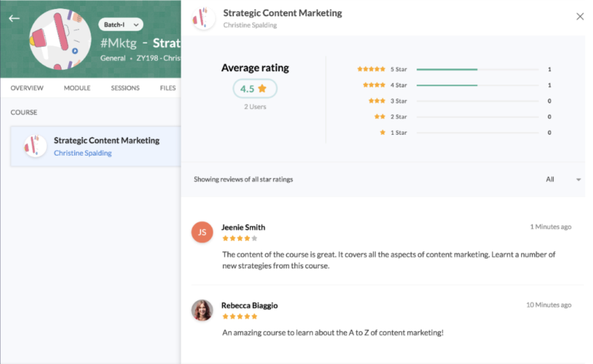Image resolution: width=593 pixels, height=364 pixels.
Task: Close the ratings panel
Action: (580, 16)
